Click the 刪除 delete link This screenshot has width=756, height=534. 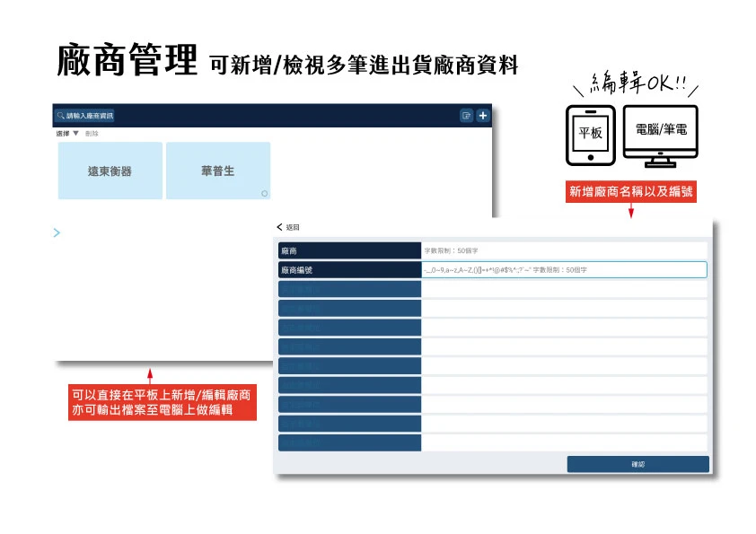pos(92,134)
